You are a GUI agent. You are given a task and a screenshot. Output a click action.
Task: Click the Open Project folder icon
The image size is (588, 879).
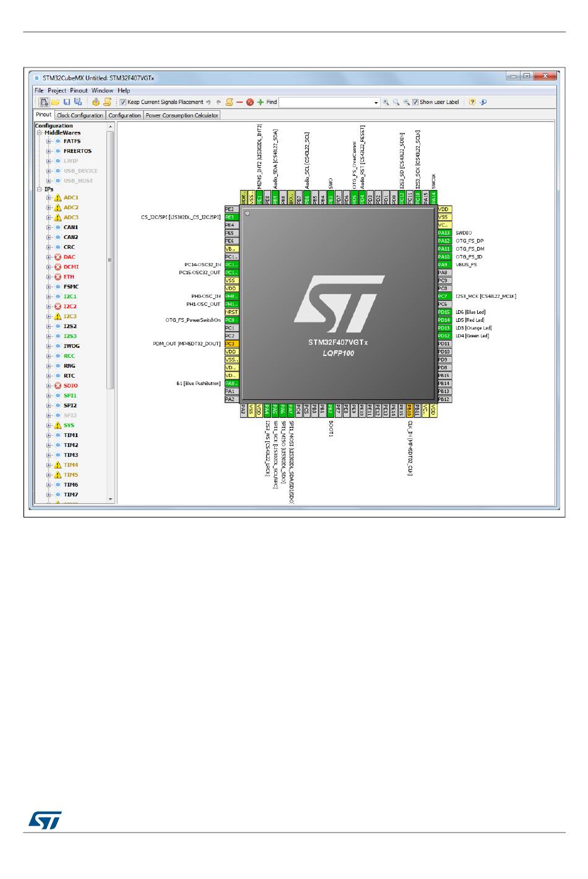tap(54, 102)
